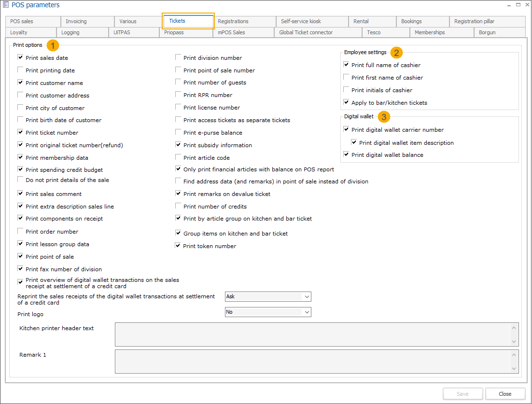Image resolution: width=532 pixels, height=404 pixels.
Task: Disable Print full name of cashier
Action: click(346, 65)
